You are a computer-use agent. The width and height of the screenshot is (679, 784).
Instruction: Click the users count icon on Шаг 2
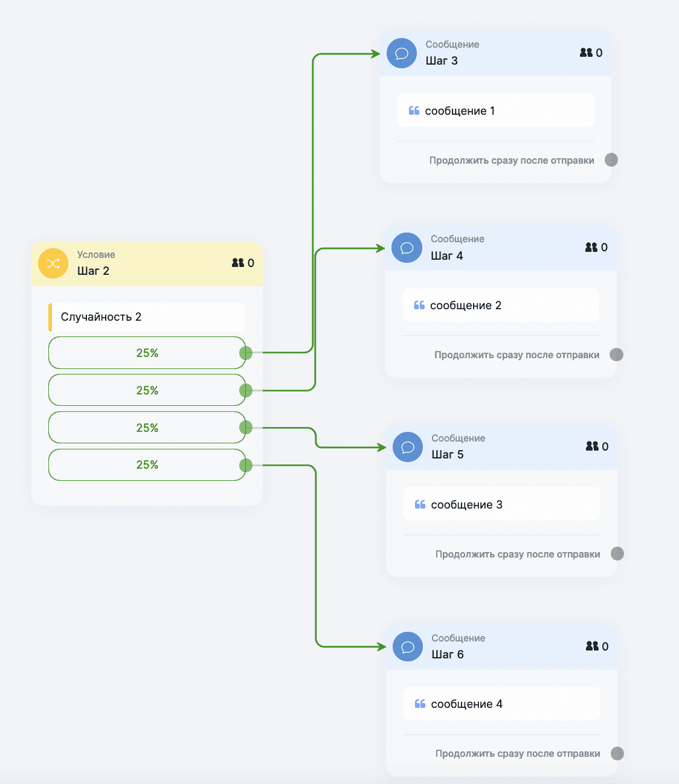(x=238, y=263)
